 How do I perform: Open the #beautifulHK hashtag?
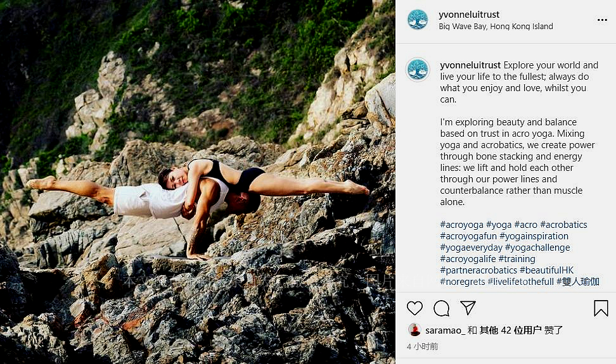[x=546, y=270]
